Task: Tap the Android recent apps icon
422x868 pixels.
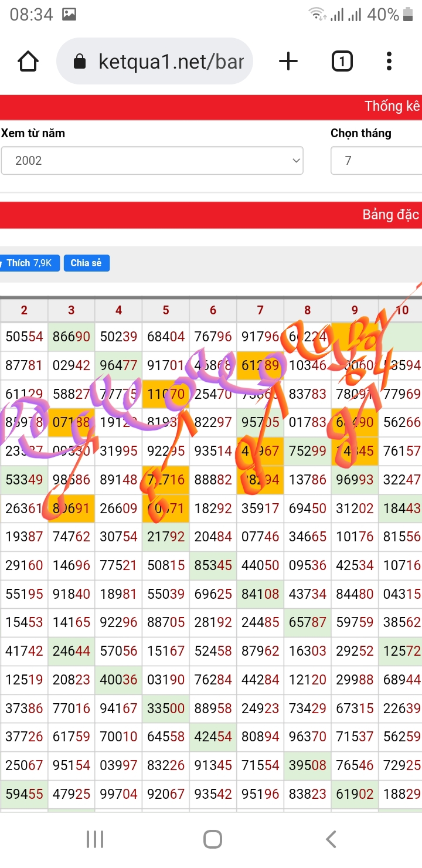Action: (95, 839)
